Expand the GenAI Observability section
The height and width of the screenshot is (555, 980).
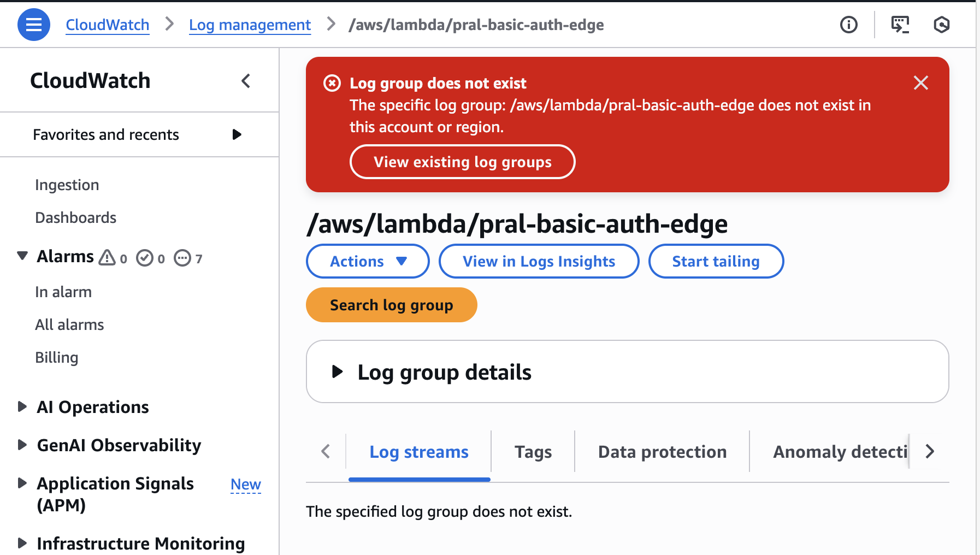pyautogui.click(x=22, y=445)
